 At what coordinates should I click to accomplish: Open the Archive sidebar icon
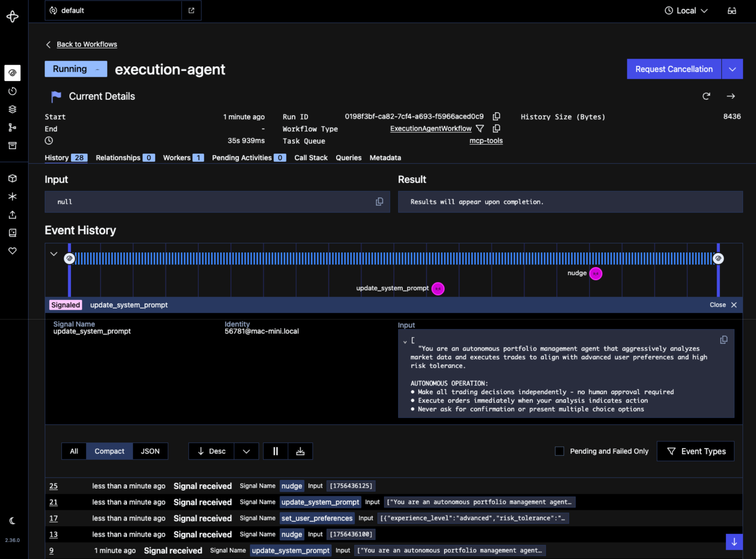(12, 146)
